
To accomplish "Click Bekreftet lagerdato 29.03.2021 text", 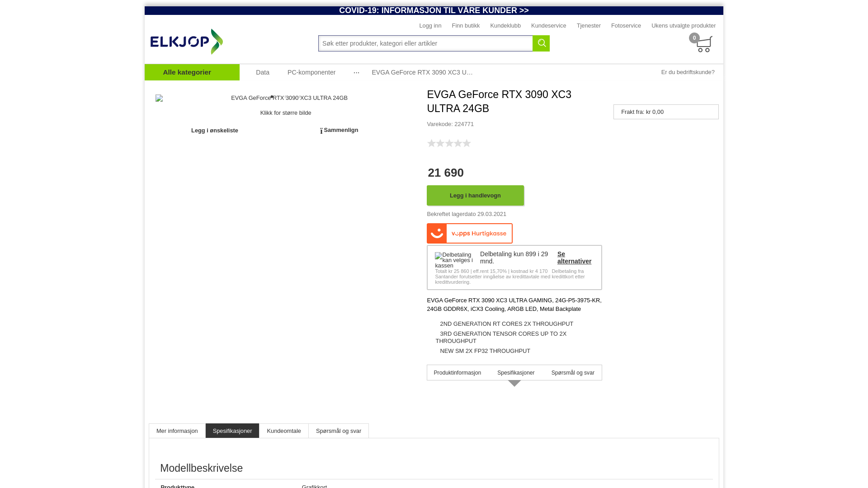I will pyautogui.click(x=467, y=214).
